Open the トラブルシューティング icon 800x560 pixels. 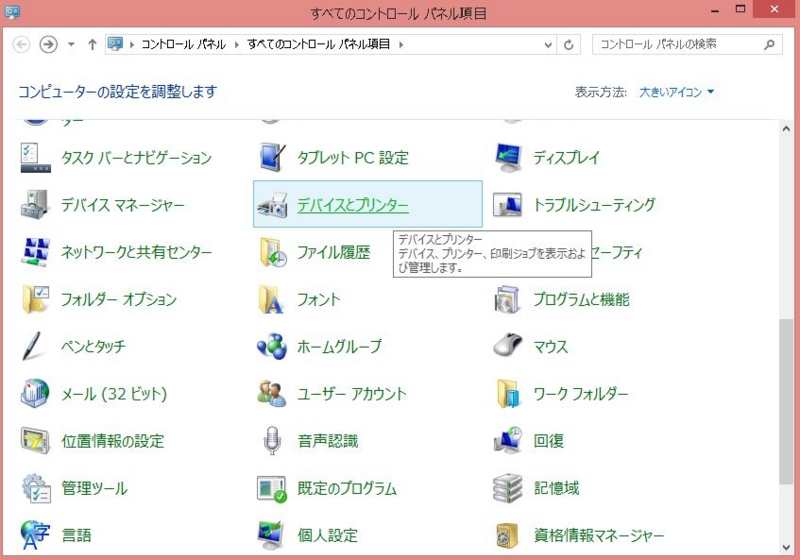pos(508,205)
